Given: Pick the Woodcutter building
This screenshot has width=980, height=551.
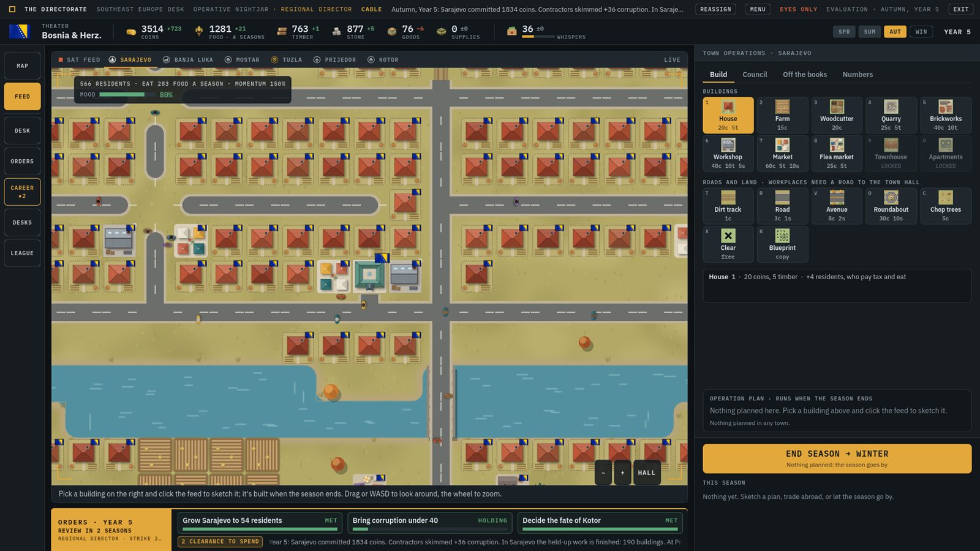Looking at the screenshot, I should (x=837, y=115).
